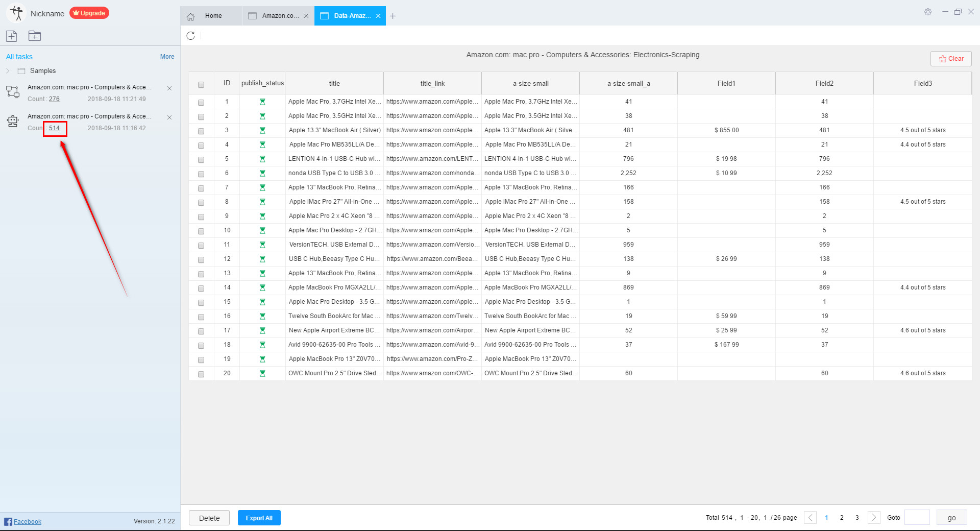The width and height of the screenshot is (980, 531).
Task: Go to page 3
Action: click(857, 517)
